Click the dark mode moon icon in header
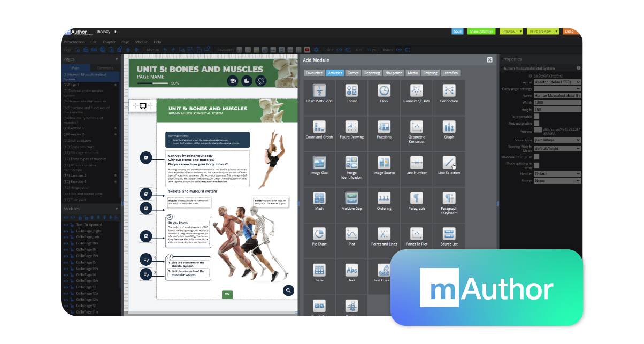Viewport: 644px width, 344px height. 247,81
